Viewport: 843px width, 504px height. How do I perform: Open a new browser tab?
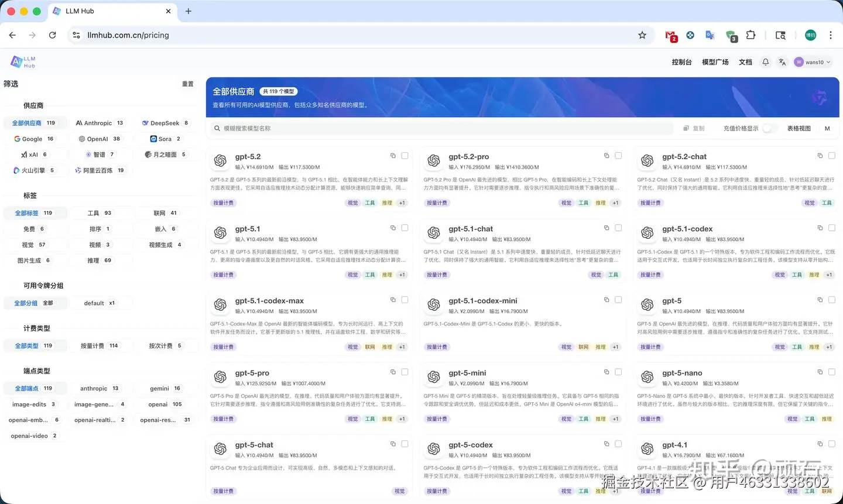[188, 11]
